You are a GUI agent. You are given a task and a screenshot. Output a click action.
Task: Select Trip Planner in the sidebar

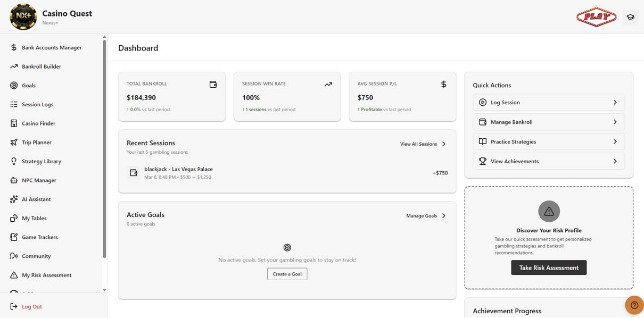pos(36,143)
